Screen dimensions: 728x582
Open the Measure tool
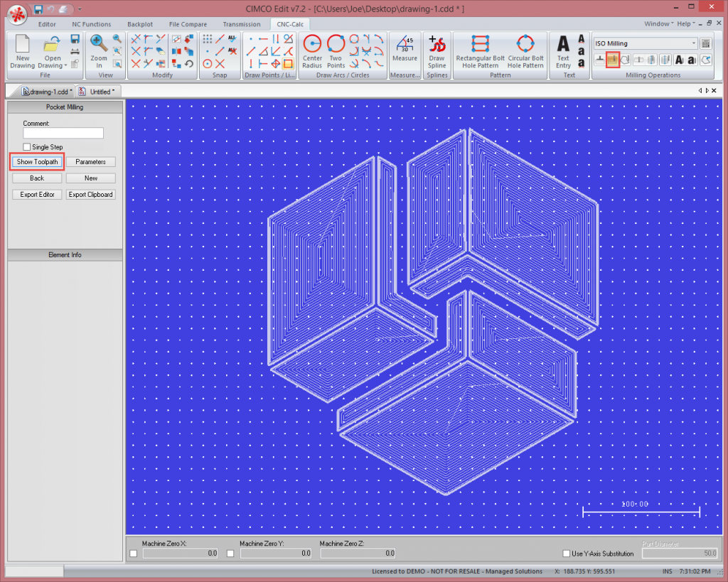click(405, 49)
